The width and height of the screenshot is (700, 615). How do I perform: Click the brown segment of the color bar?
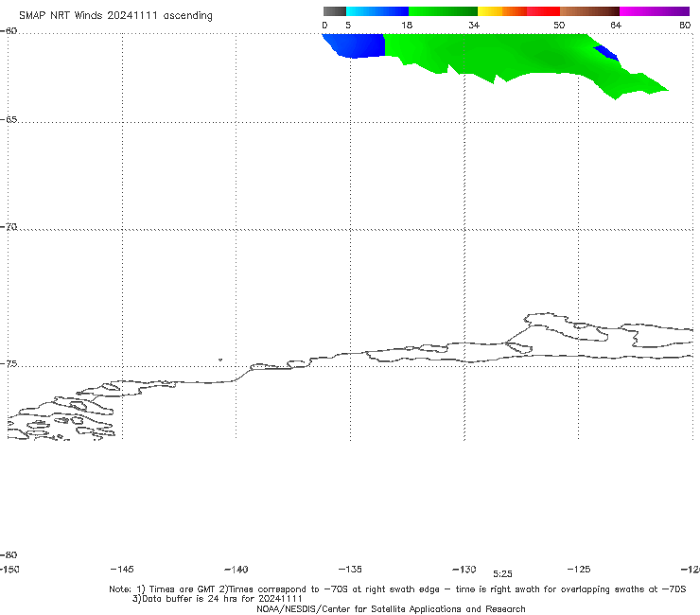pos(589,11)
